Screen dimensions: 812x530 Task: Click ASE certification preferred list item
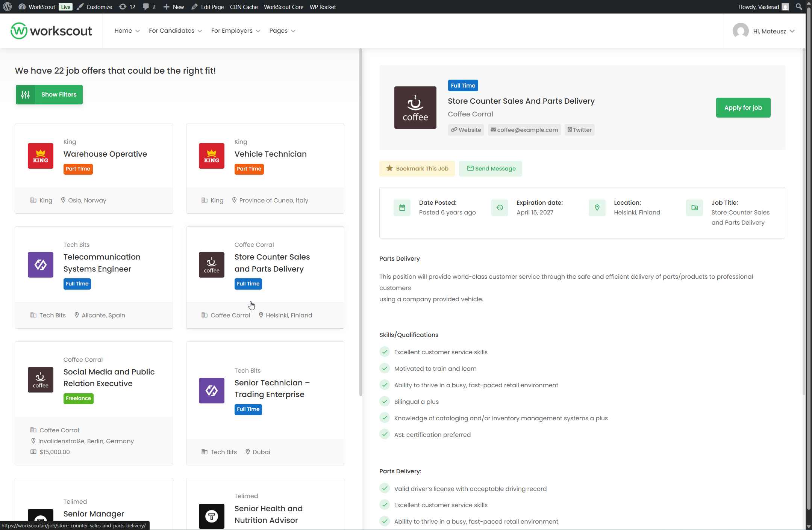coord(432,435)
